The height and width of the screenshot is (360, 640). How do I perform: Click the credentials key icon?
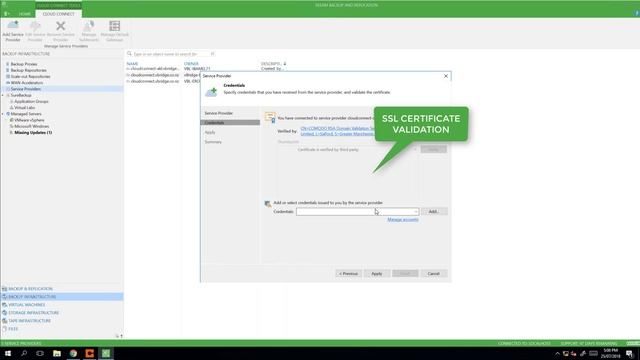click(268, 203)
